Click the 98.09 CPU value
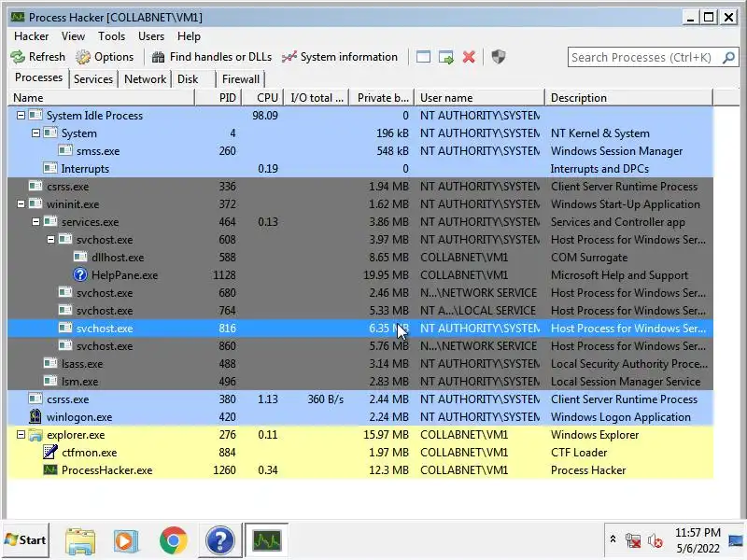The image size is (747, 560). [265, 115]
